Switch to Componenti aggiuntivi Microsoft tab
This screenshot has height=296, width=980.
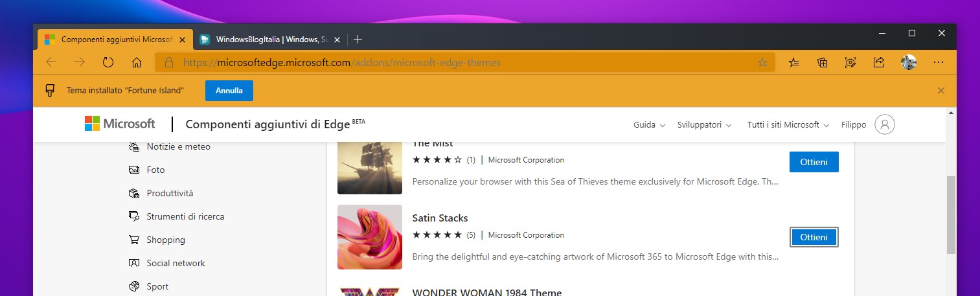coord(115,40)
